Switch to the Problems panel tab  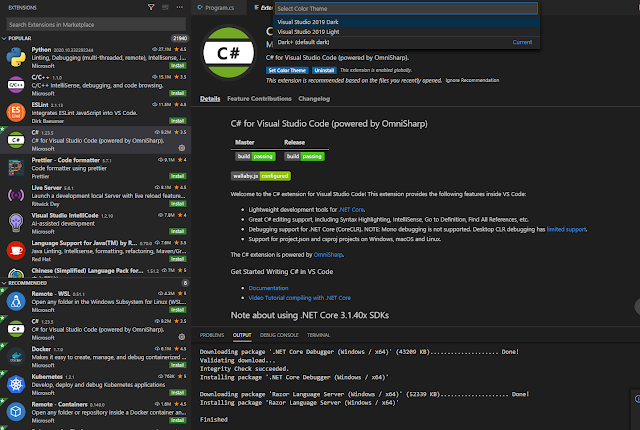pyautogui.click(x=212, y=335)
